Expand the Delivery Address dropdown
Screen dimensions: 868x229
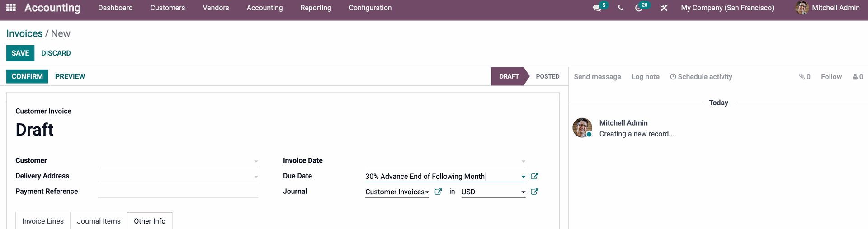pyautogui.click(x=256, y=177)
